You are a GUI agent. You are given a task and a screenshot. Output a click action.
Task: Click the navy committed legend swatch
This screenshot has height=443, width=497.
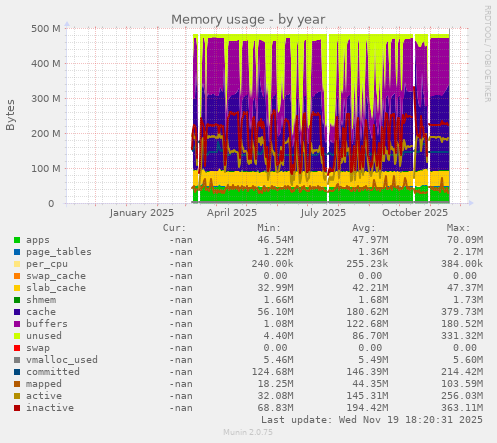tap(17, 372)
